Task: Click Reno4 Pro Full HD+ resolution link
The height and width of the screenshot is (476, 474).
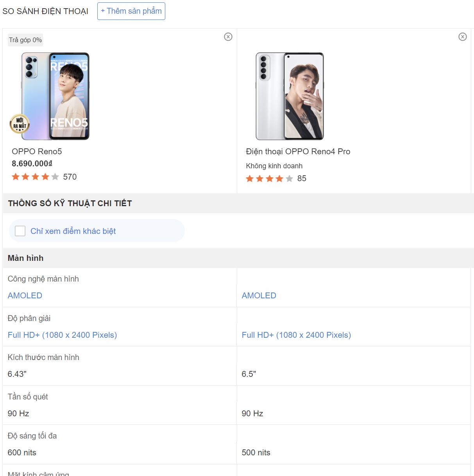Action: [x=296, y=335]
